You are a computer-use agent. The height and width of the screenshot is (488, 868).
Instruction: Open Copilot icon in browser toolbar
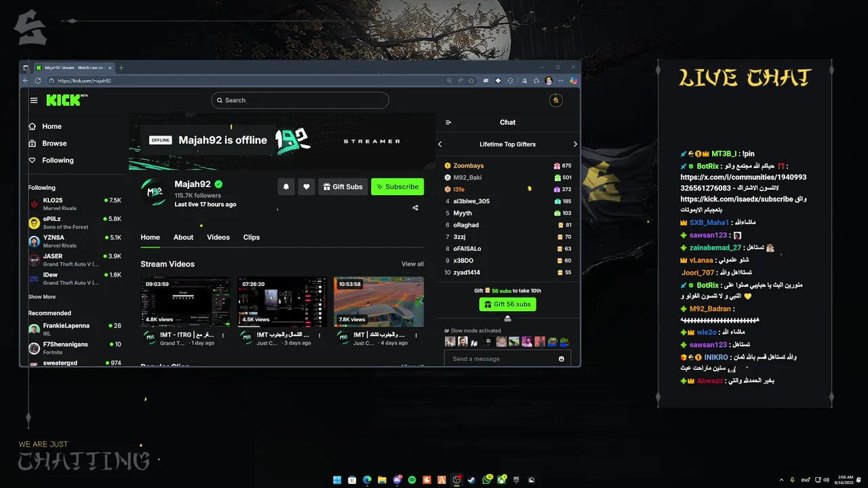pos(574,80)
